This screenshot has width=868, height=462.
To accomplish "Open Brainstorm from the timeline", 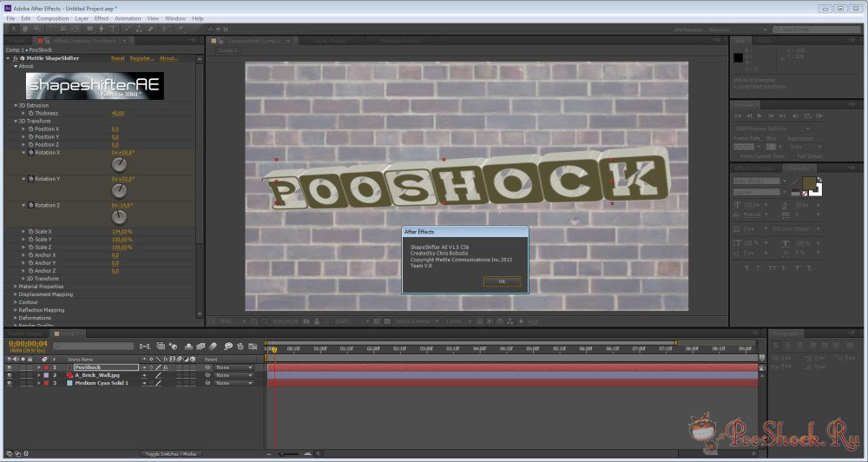I will point(227,346).
